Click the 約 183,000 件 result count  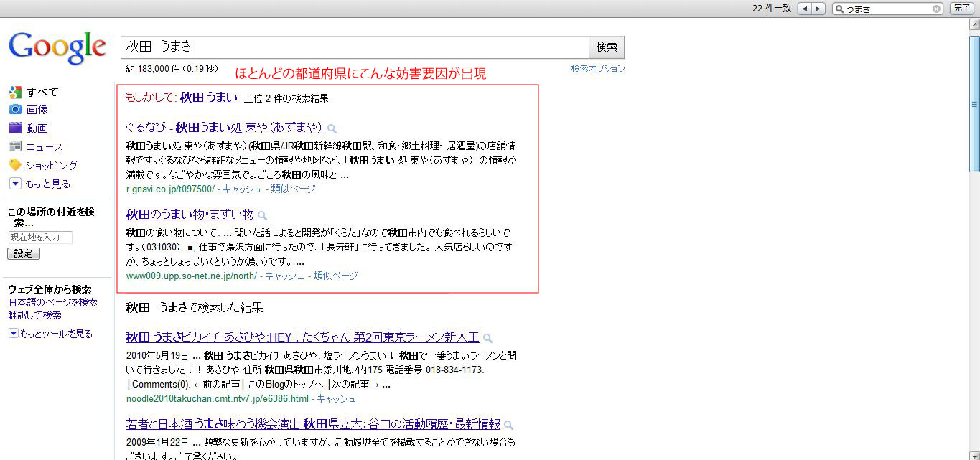tap(172, 69)
